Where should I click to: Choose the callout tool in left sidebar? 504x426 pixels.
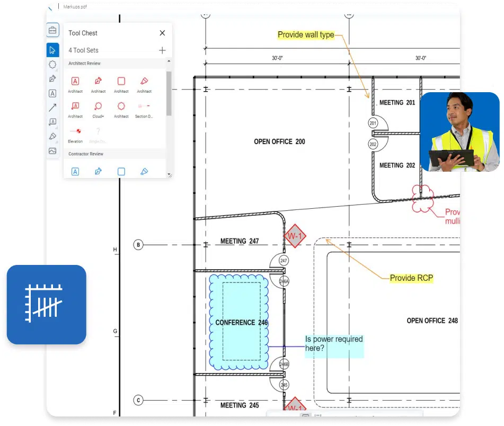[x=52, y=122]
